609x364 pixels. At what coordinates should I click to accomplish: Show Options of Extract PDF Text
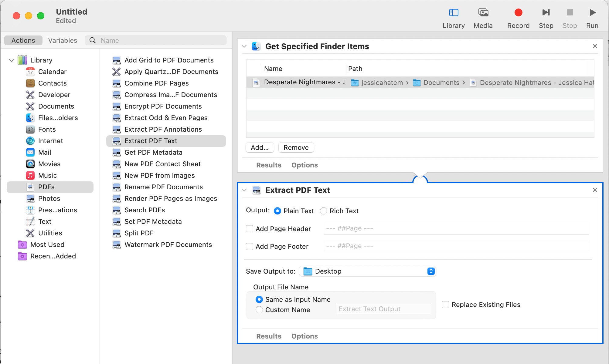(304, 336)
